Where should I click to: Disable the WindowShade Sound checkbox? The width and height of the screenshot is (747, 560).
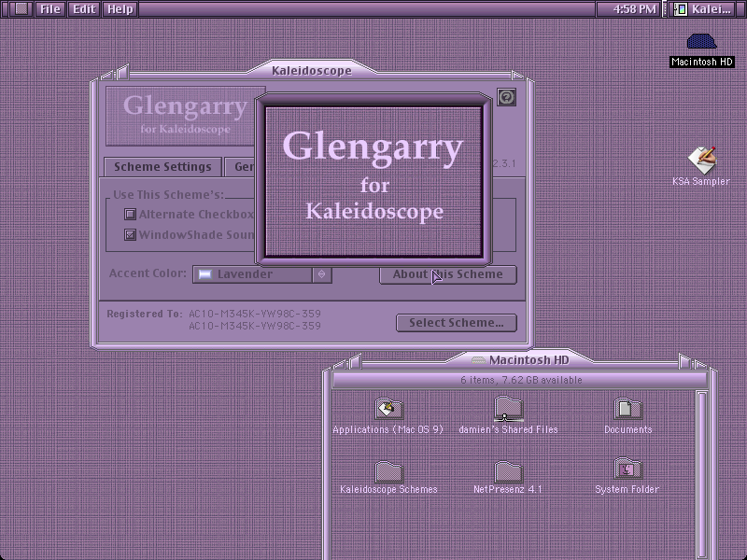coord(130,234)
